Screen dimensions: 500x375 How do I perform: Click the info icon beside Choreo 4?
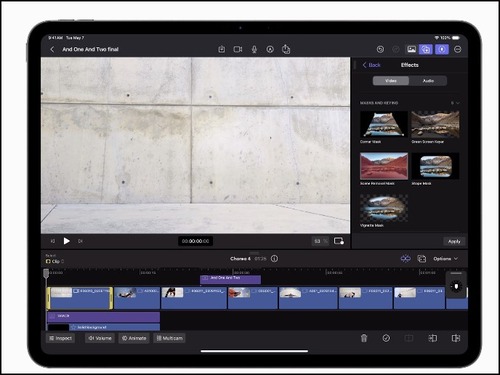coord(274,259)
